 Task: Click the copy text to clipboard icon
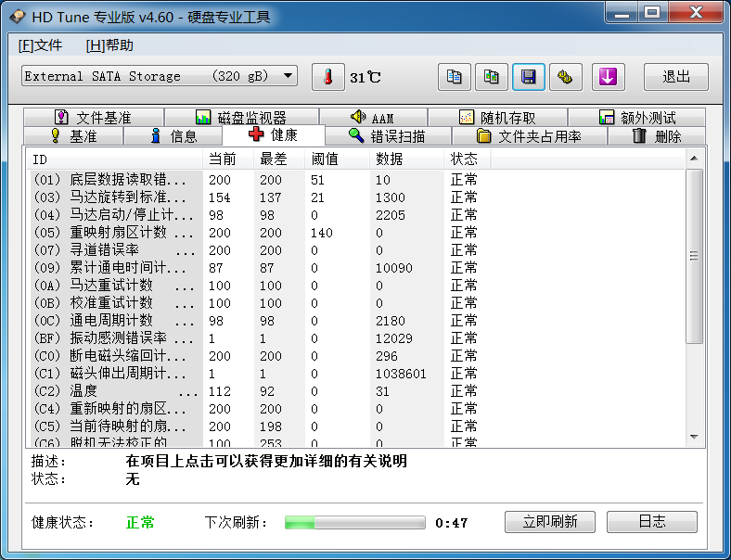[454, 77]
